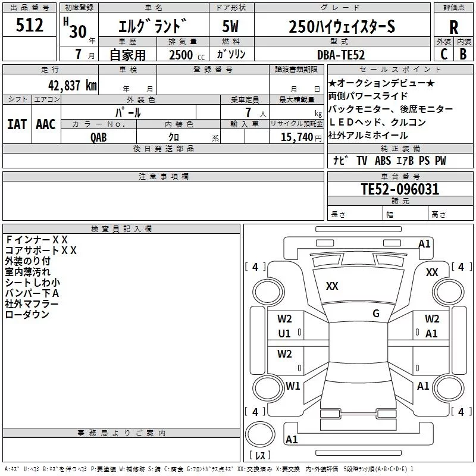The height and width of the screenshot is (476, 476).
Task: Click the 長さ dimension label
Action: tap(338, 214)
